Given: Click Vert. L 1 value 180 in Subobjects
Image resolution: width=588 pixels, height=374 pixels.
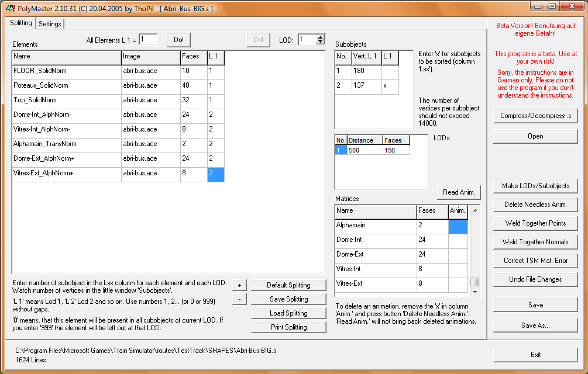Looking at the screenshot, I should (x=366, y=72).
